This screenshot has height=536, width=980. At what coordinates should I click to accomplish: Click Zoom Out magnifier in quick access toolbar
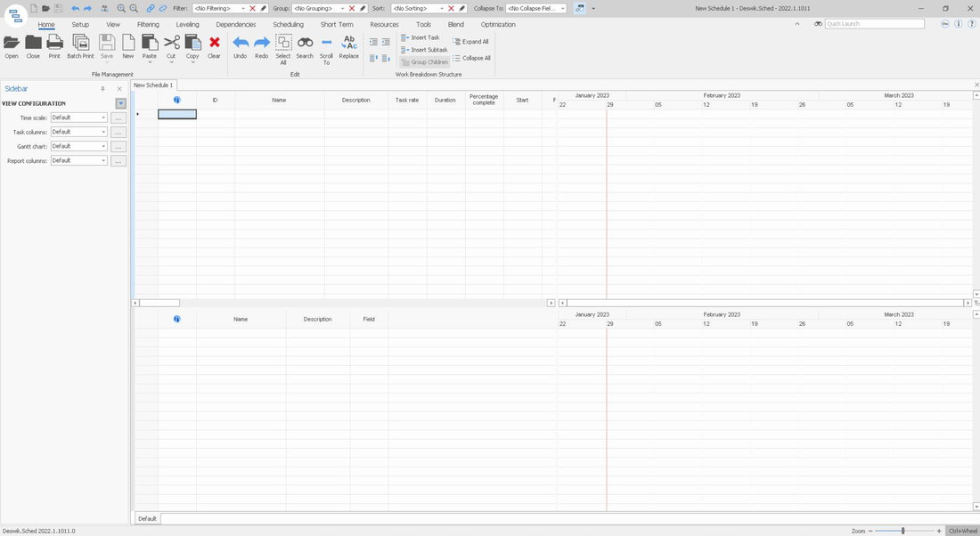click(x=134, y=8)
